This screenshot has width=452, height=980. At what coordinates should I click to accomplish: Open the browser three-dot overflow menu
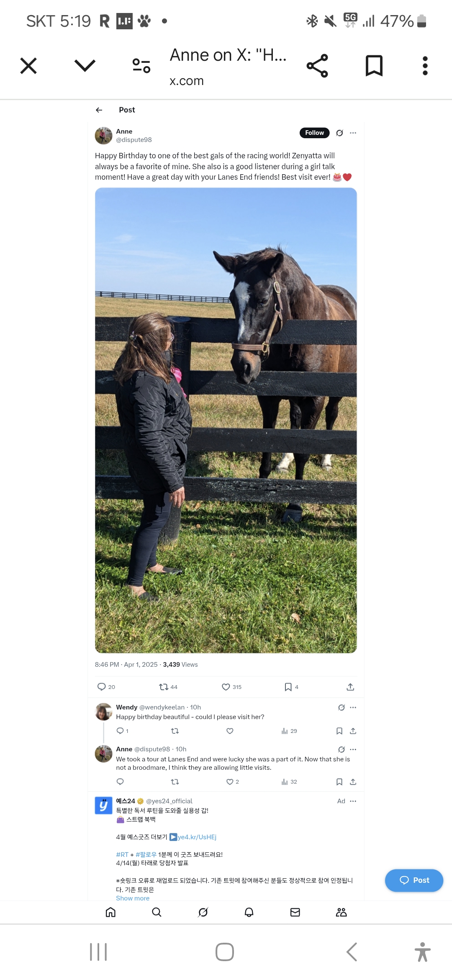[x=425, y=66]
